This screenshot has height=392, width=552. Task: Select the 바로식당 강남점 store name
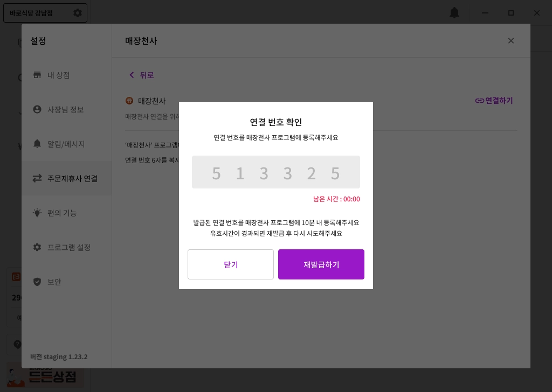pos(31,13)
